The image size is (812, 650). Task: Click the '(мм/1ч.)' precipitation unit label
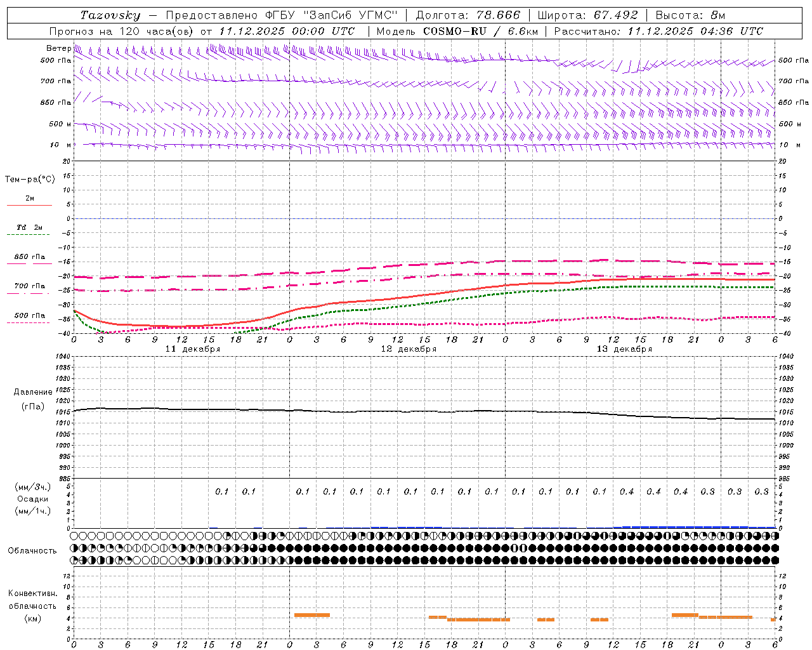point(33,511)
